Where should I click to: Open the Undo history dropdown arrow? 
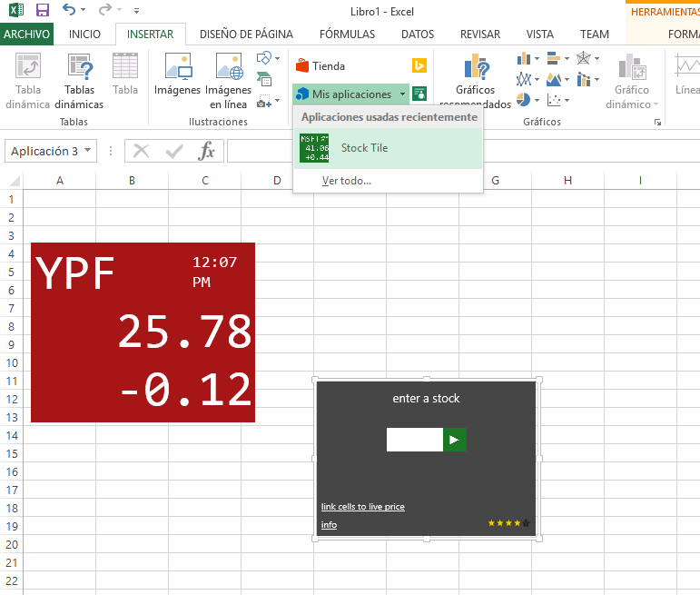[83, 10]
